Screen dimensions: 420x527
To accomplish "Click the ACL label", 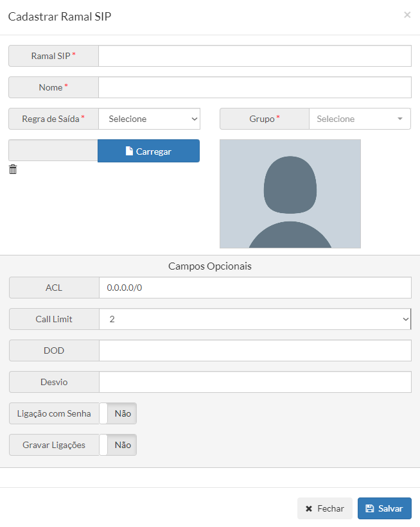I will coord(54,288).
